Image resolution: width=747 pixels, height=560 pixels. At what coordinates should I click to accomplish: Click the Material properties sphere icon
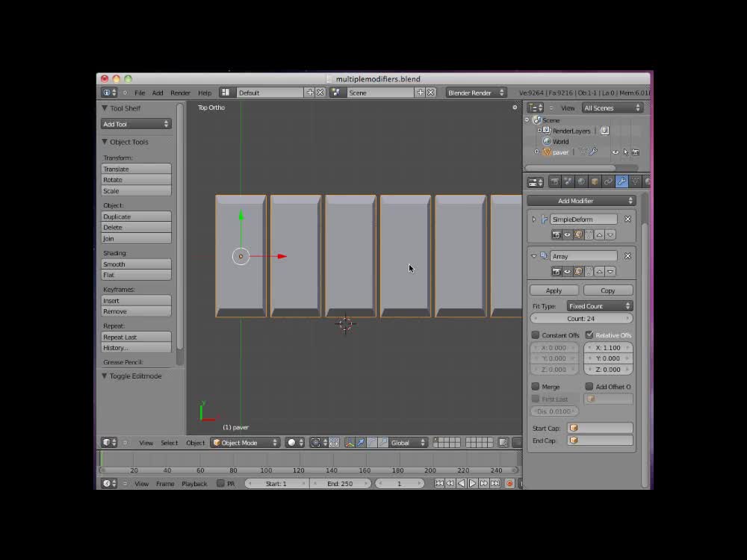pos(647,181)
